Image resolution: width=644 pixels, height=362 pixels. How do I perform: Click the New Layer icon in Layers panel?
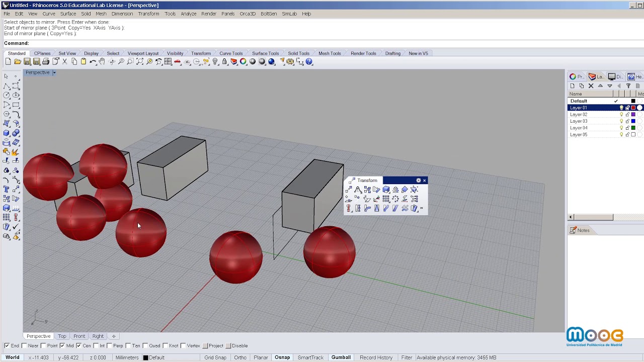coord(572,86)
